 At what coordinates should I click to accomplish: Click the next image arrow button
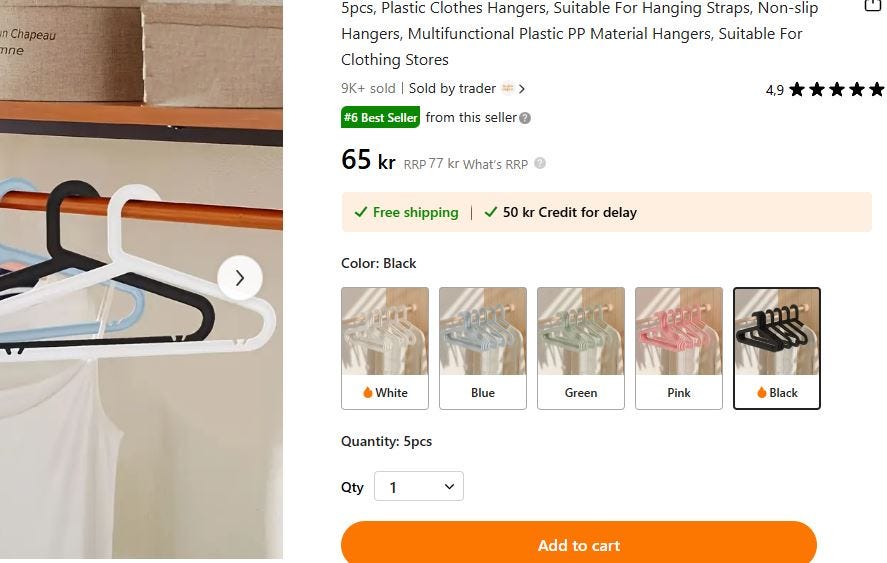tap(240, 278)
